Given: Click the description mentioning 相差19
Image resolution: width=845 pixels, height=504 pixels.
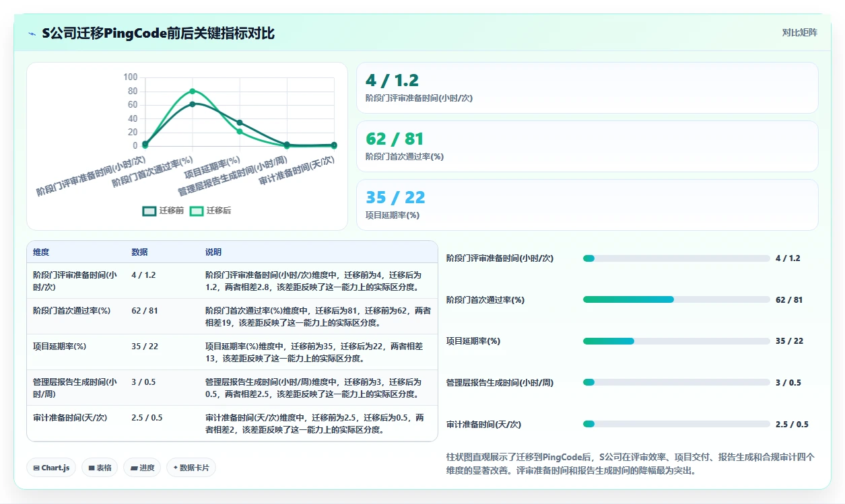Looking at the screenshot, I should coord(317,316).
